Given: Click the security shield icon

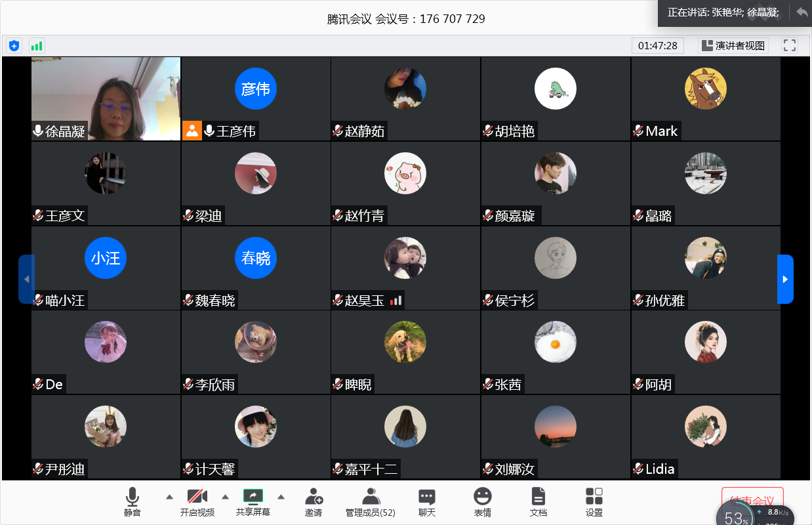Looking at the screenshot, I should 14,45.
